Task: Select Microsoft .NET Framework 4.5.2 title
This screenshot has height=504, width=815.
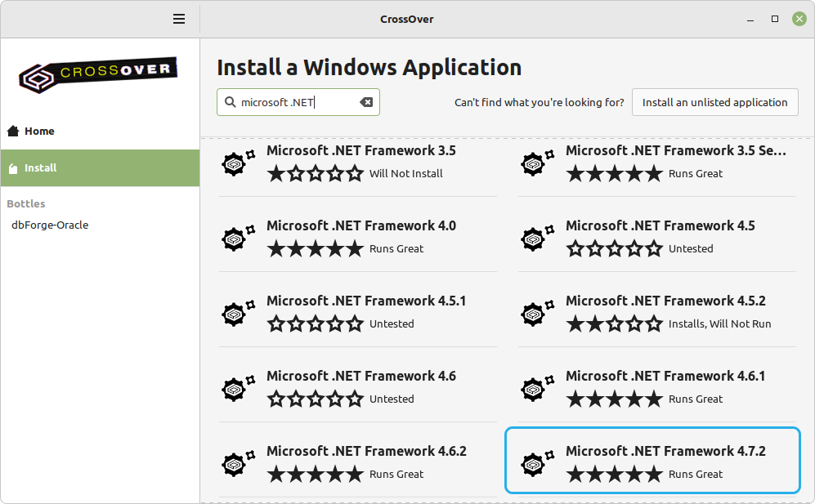Action: pyautogui.click(x=666, y=301)
